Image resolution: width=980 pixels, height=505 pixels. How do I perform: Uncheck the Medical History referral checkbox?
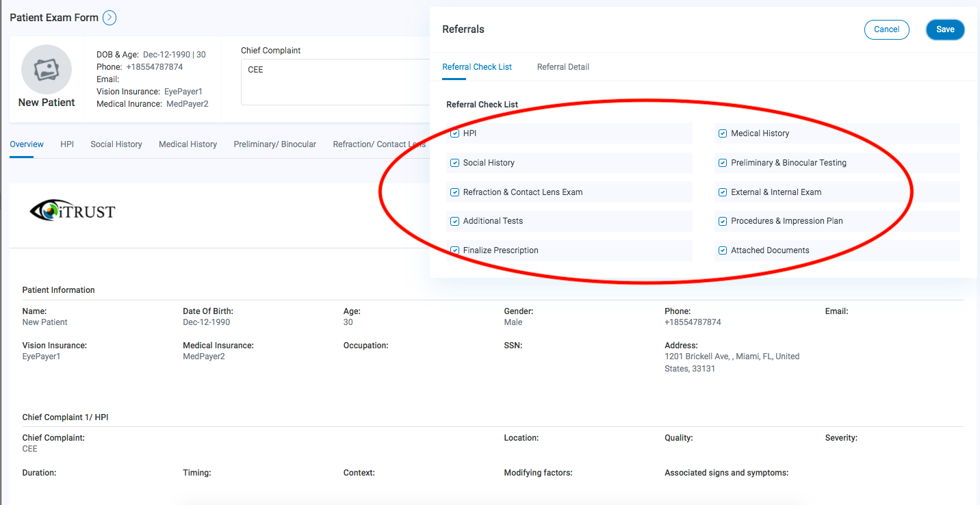click(722, 133)
